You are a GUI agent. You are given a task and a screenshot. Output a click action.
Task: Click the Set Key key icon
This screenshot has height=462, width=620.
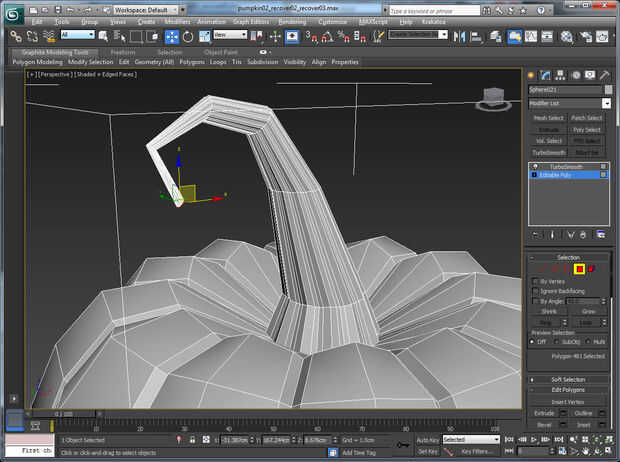pyautogui.click(x=403, y=445)
